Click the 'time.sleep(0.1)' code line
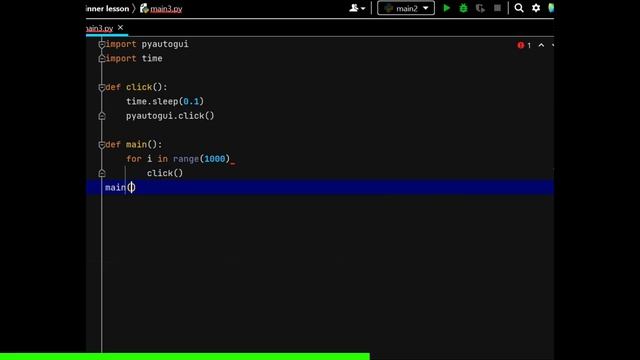Screen dimensions: 640x360 click(x=165, y=101)
